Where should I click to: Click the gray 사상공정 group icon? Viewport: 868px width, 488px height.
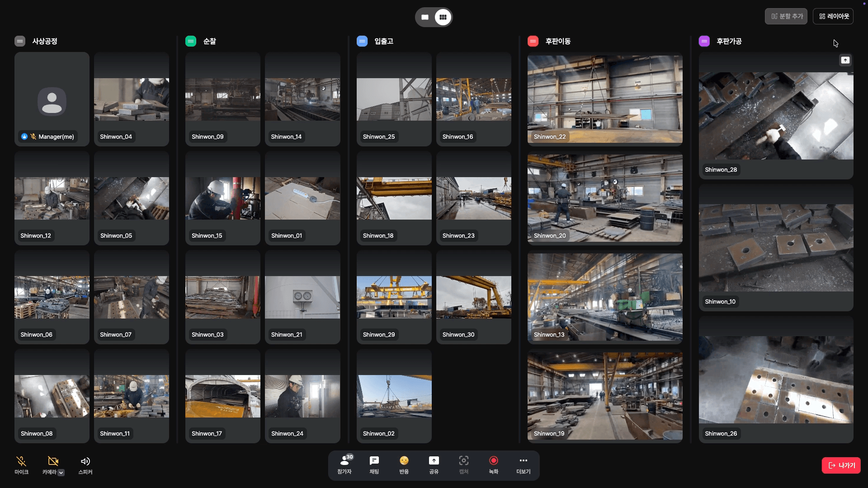coord(20,41)
